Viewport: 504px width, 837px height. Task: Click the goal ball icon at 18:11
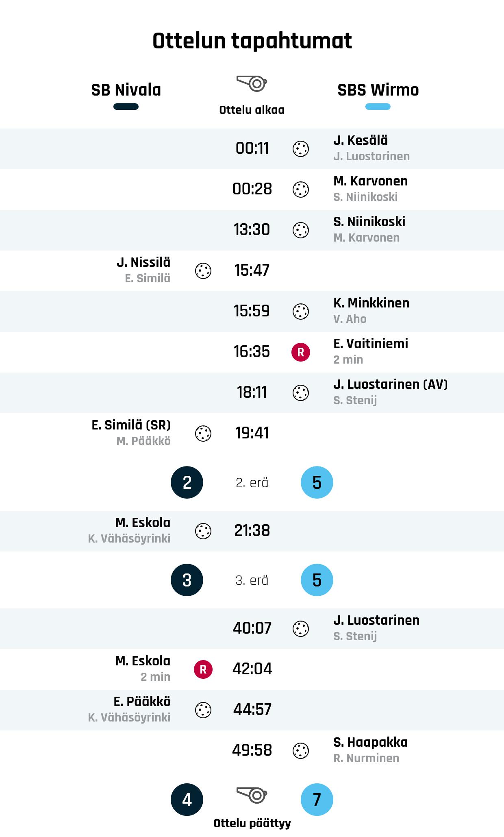301,393
